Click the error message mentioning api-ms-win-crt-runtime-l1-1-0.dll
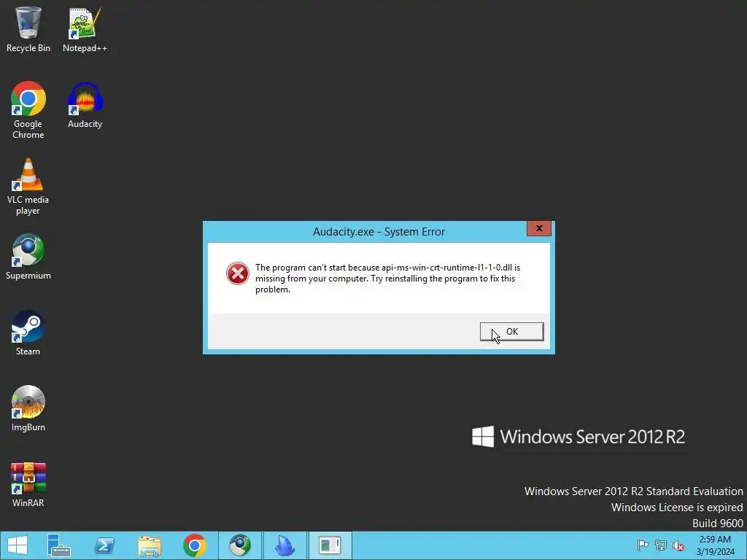 coord(387,279)
